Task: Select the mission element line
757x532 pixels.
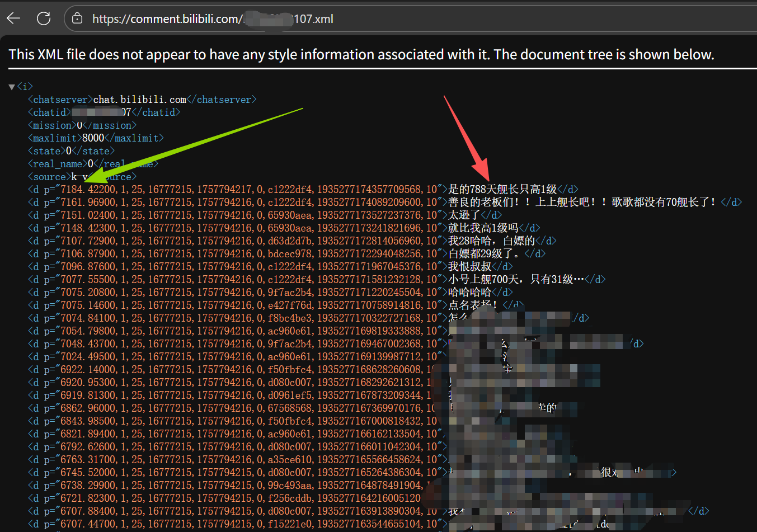Action: (82, 125)
